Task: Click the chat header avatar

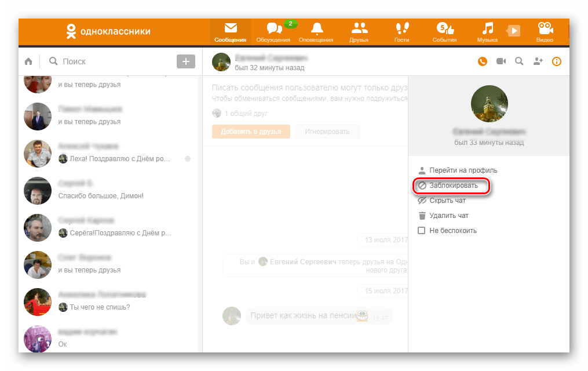Action: [x=221, y=62]
